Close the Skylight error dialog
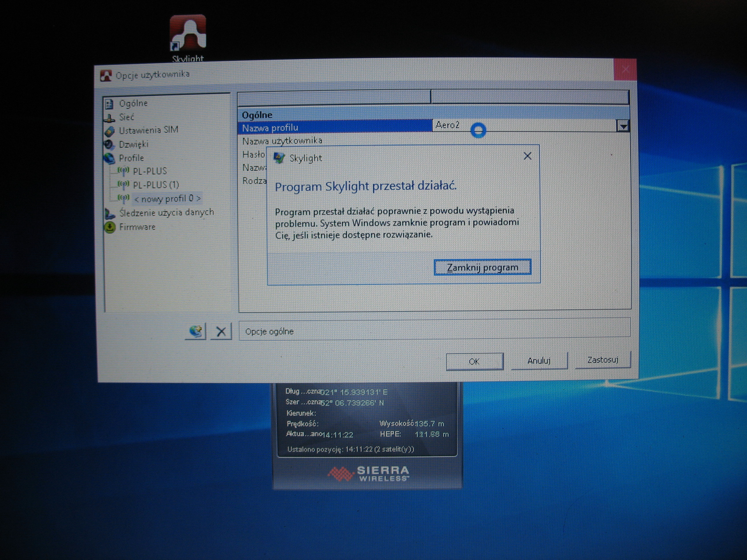747x560 pixels. click(x=527, y=156)
